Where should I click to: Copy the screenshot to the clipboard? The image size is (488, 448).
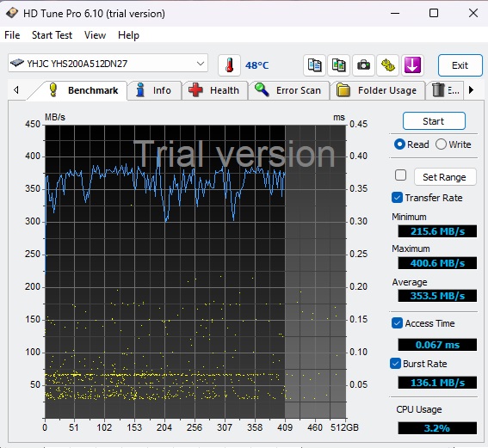coord(338,65)
